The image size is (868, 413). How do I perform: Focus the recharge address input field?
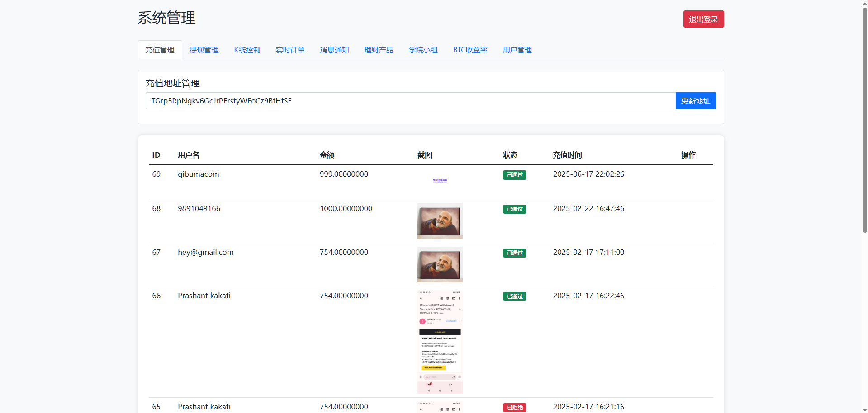[x=410, y=101]
